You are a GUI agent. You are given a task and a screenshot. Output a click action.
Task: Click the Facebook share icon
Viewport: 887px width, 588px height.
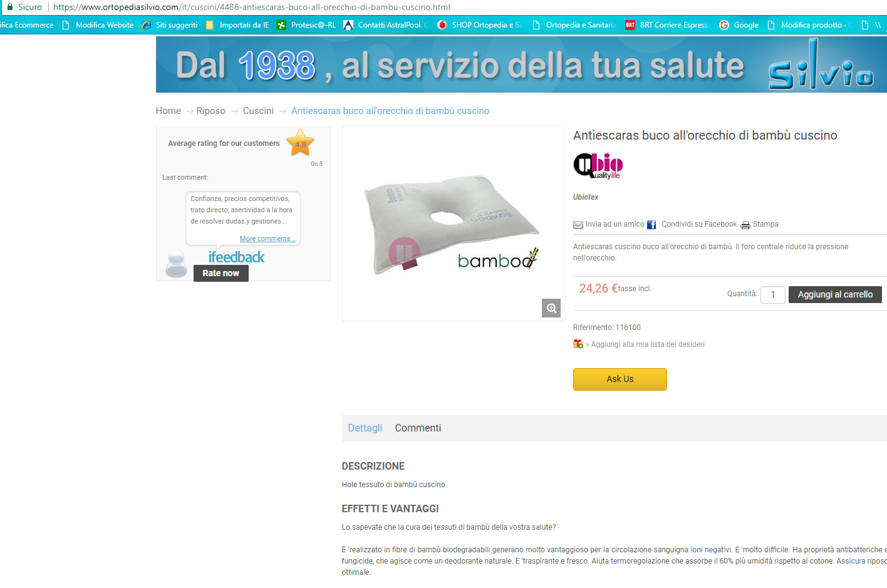click(651, 225)
